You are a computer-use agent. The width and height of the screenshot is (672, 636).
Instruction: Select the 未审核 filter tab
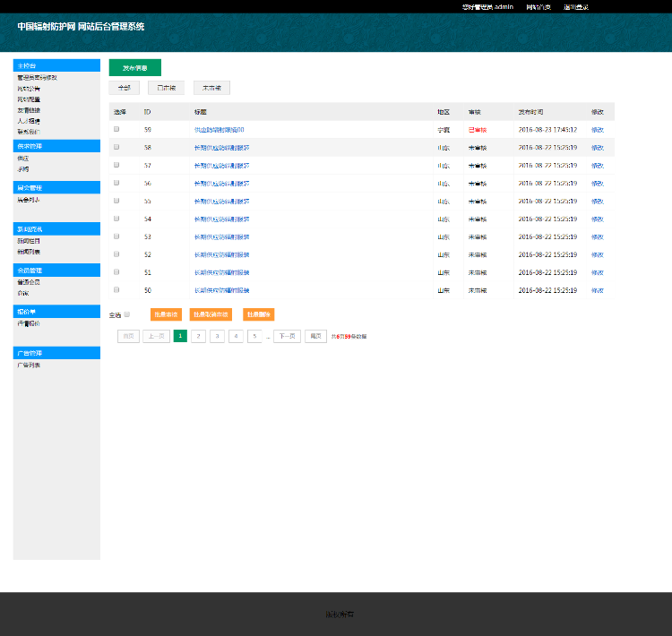tap(211, 88)
